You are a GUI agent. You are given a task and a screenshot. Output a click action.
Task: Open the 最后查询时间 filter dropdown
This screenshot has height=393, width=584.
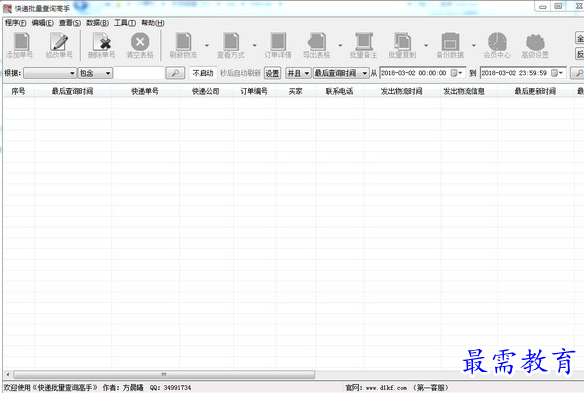pos(341,73)
